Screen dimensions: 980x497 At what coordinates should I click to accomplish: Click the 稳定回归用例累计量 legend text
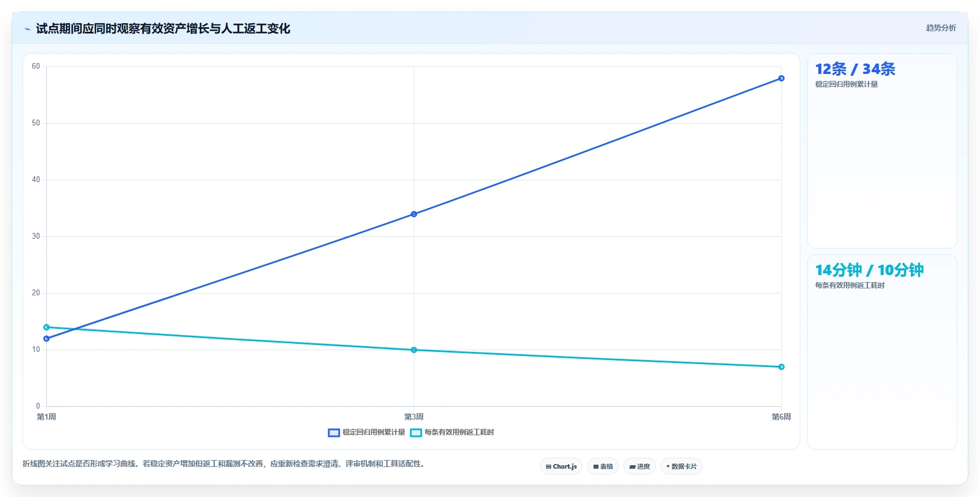[x=374, y=432]
